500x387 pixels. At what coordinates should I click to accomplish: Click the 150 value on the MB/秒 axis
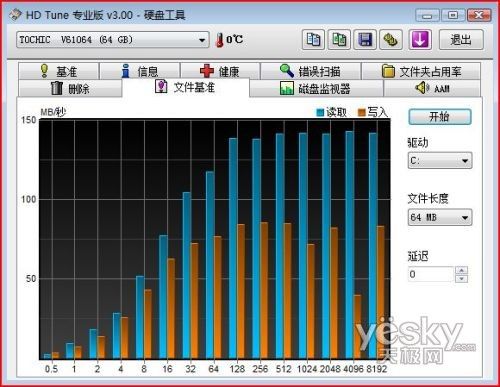click(x=28, y=120)
